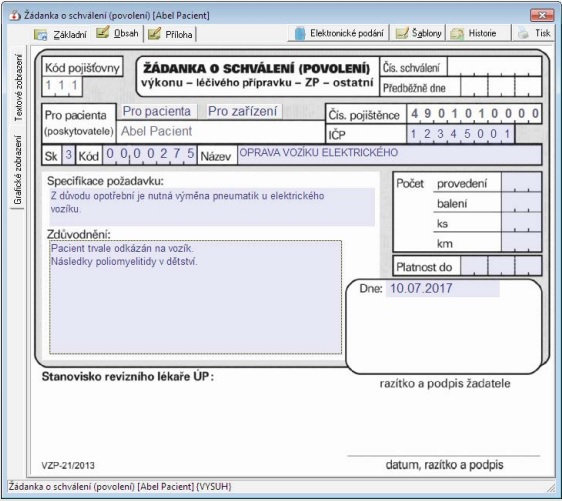Click the application icon in title bar

15,15
